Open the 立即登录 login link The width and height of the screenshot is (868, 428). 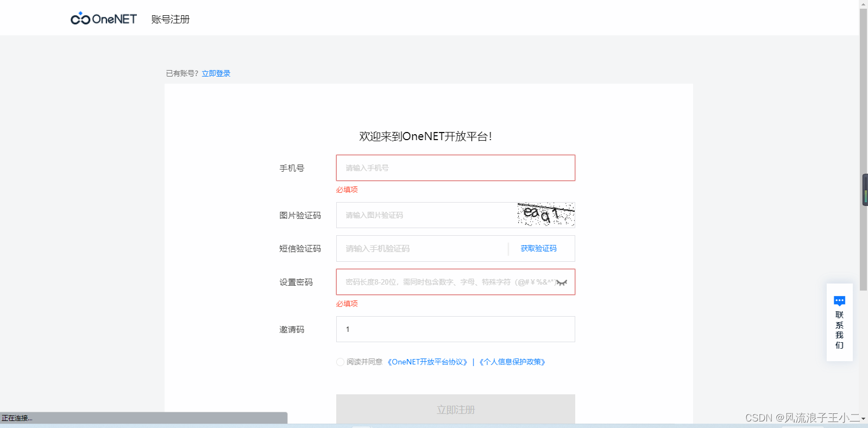point(216,73)
